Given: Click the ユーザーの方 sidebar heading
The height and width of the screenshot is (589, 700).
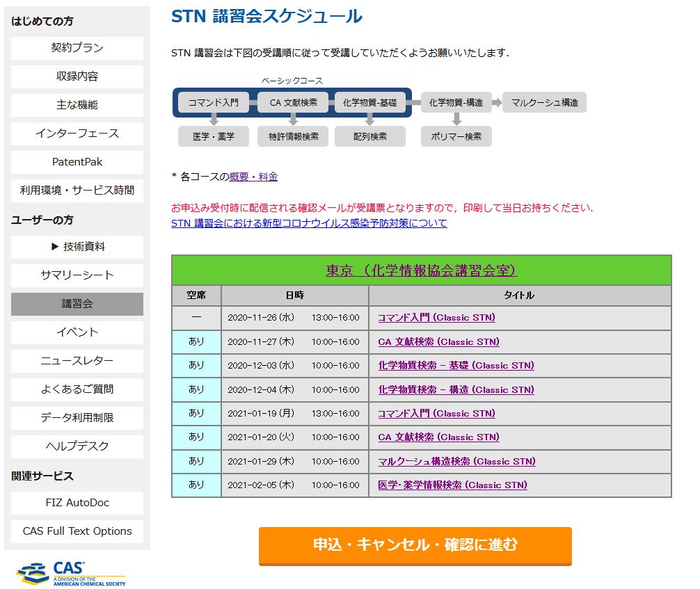Looking at the screenshot, I should tap(42, 220).
